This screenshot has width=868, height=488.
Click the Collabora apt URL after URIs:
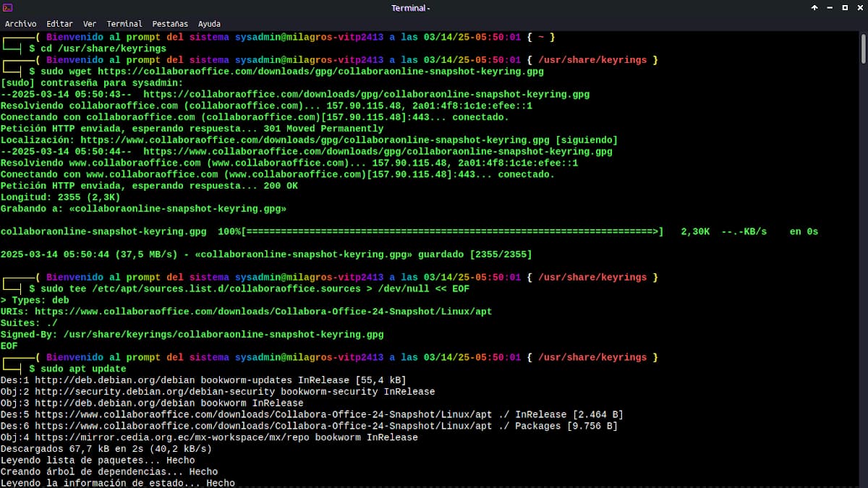point(263,312)
